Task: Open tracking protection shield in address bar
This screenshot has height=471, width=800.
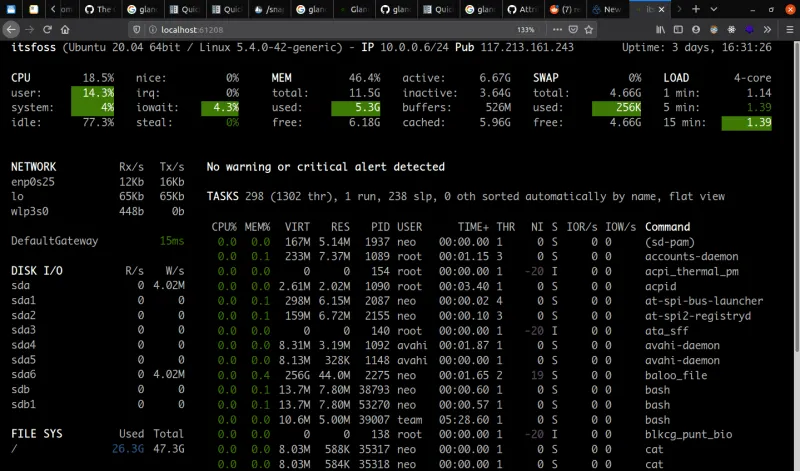Action: (137, 30)
